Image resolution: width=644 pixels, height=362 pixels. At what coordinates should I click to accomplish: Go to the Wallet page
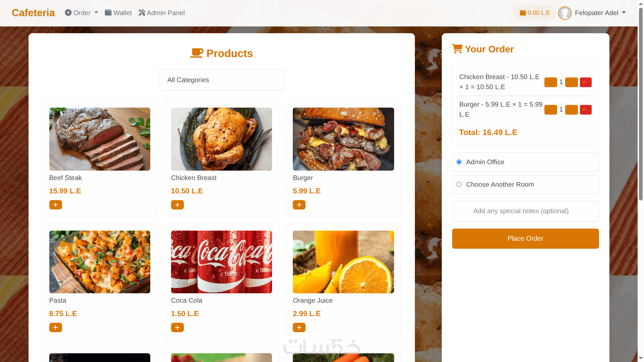118,13
